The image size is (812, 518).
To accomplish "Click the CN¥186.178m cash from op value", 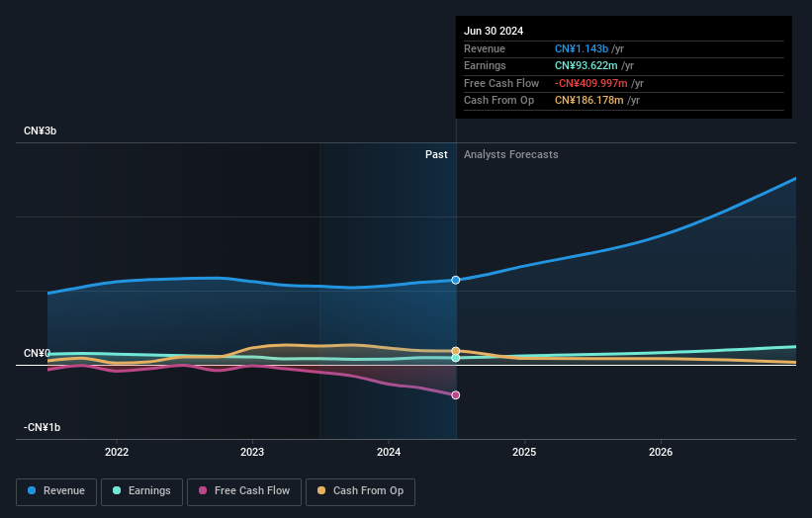I will [x=589, y=101].
